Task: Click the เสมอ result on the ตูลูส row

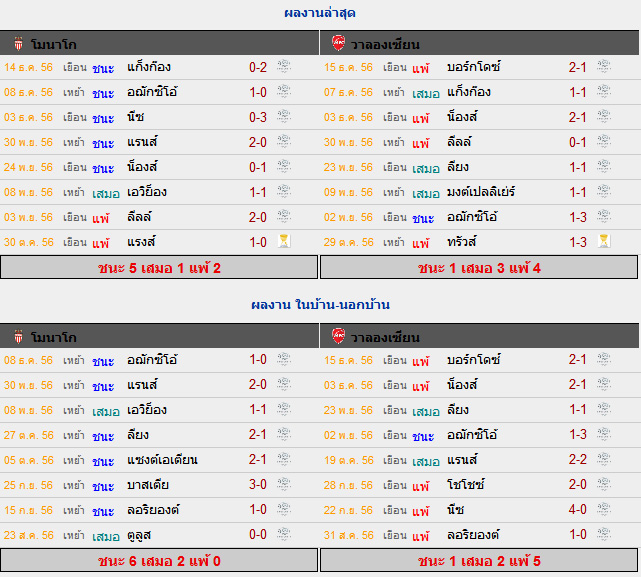Action: [106, 536]
